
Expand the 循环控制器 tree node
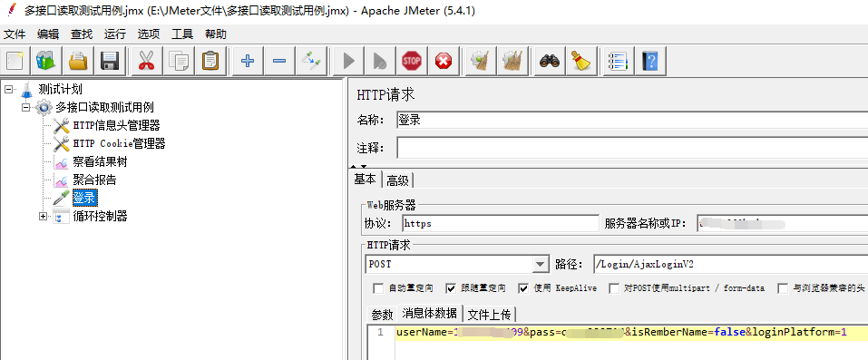(44, 216)
